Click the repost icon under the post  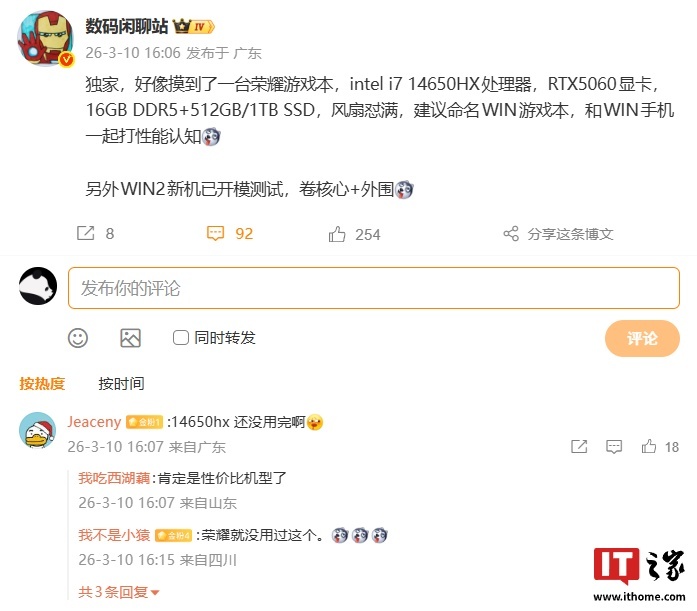tap(85, 233)
